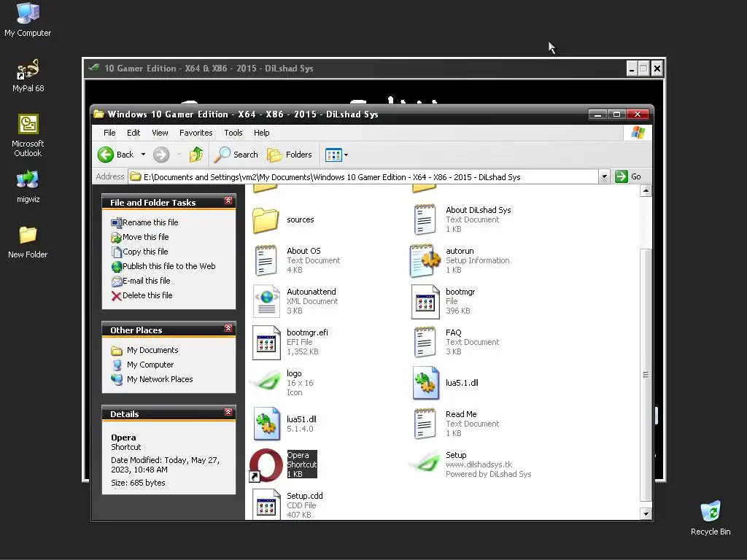Click the 10 Gamer Edition background window title bar
The height and width of the screenshot is (560, 747).
355,69
